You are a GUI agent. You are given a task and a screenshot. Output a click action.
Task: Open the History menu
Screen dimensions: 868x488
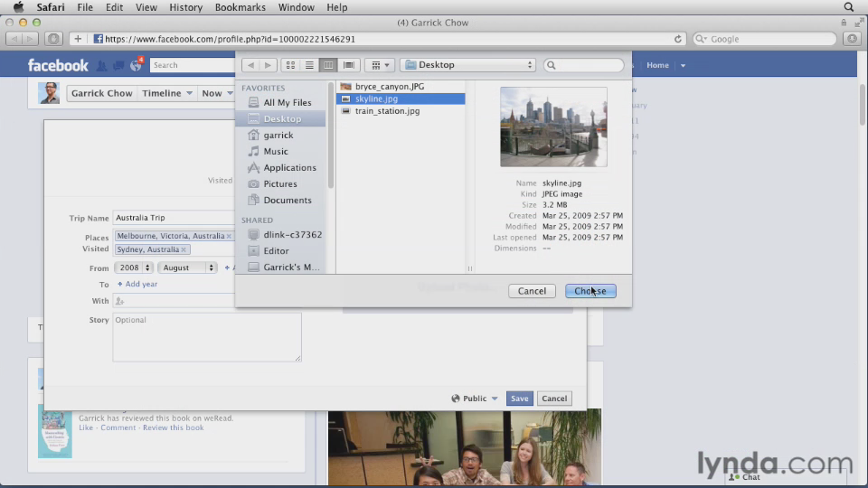click(185, 7)
